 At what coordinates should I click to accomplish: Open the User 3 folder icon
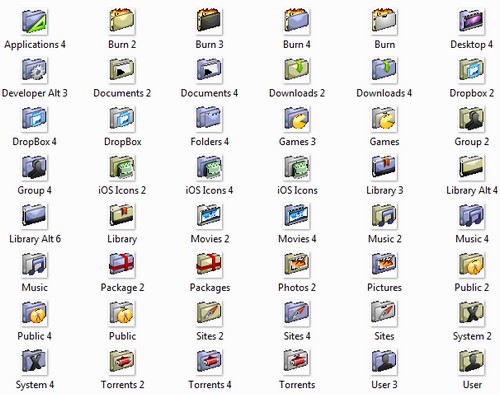pyautogui.click(x=384, y=362)
